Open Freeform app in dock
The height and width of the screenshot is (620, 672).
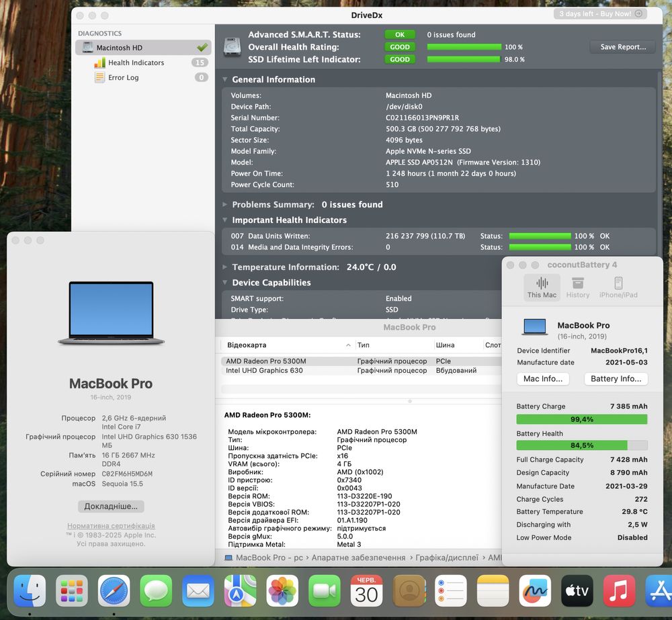[x=535, y=591]
